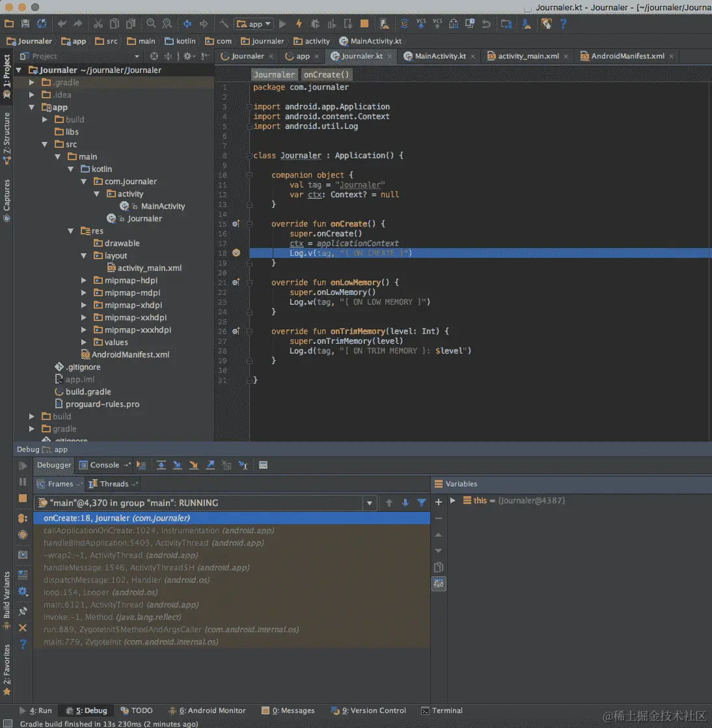Click the onLowMemory override gutter icon
Viewport: 712px width, 728px height.
click(236, 283)
